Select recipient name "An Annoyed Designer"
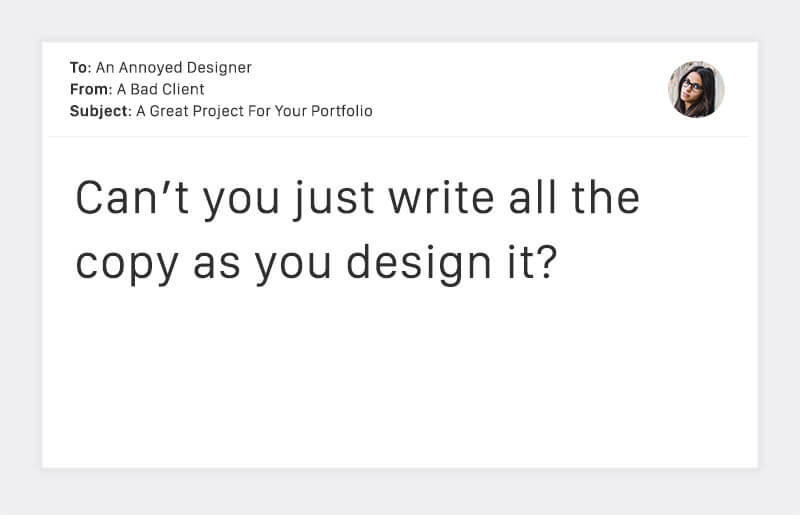This screenshot has height=515, width=800. click(174, 68)
